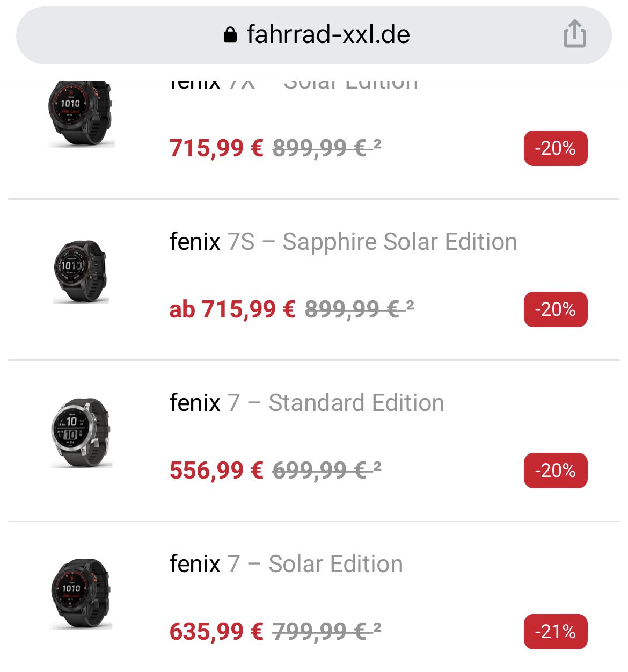Click the -20% badge on fenix 7X Solar
The height and width of the screenshot is (672, 628).
(x=556, y=148)
